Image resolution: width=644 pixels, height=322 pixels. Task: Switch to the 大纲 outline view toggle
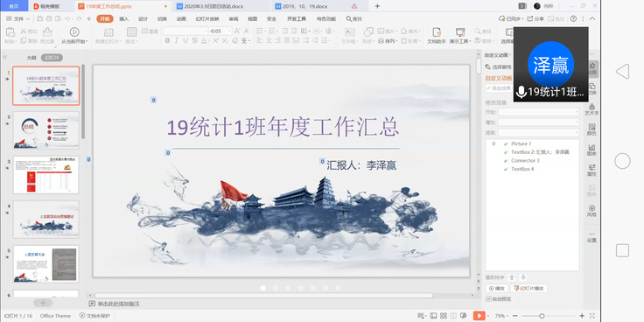pos(31,58)
